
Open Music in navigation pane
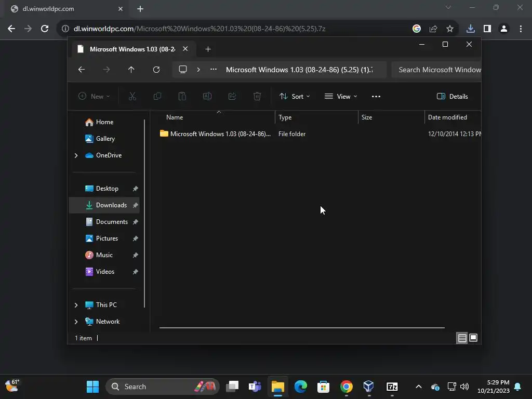104,255
